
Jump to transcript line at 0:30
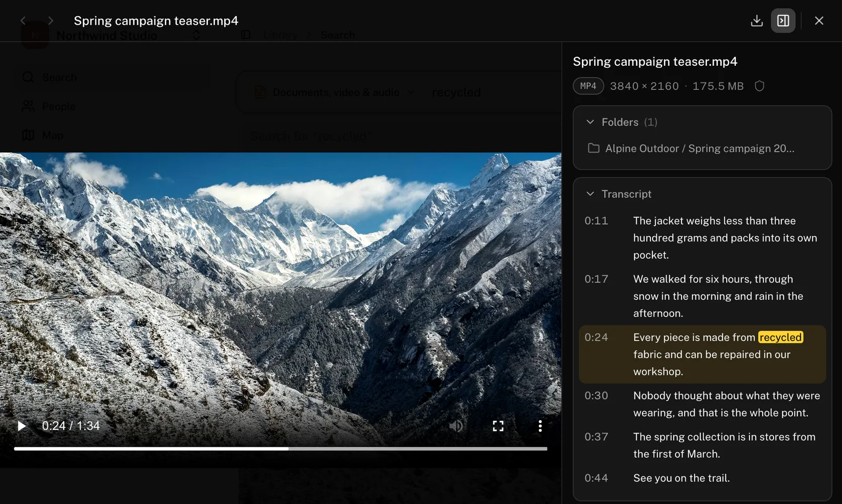702,404
